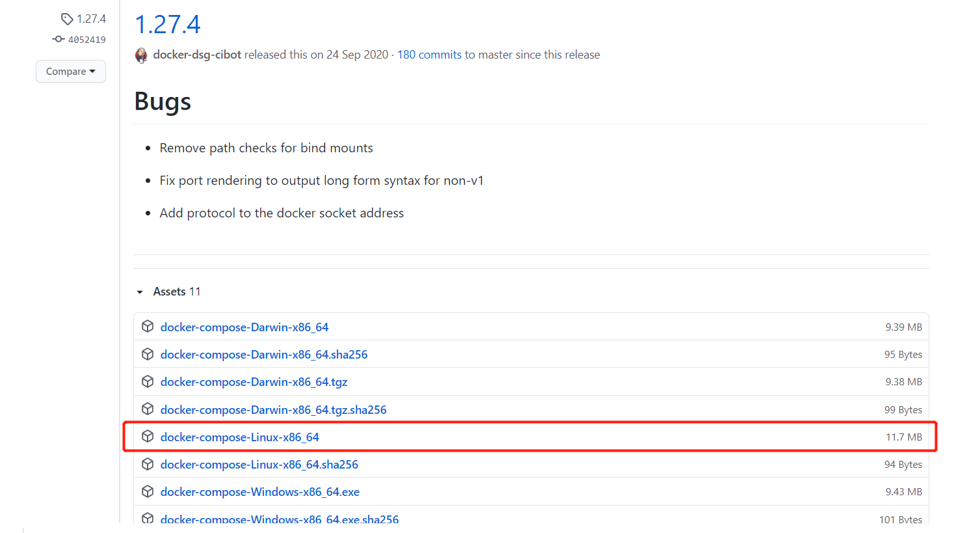The width and height of the screenshot is (980, 533).
Task: Click 'Remove path checks for bind mounts'
Action: pyautogui.click(x=267, y=148)
